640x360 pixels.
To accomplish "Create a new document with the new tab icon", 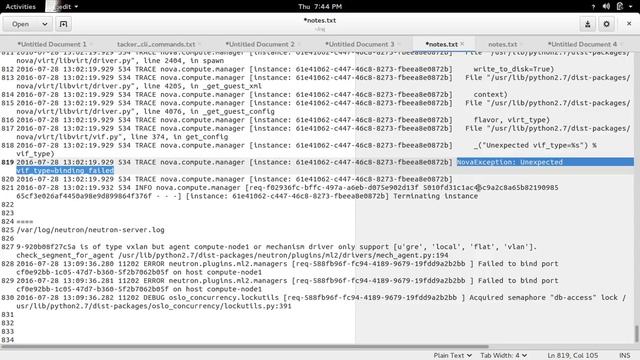I will coord(63,24).
